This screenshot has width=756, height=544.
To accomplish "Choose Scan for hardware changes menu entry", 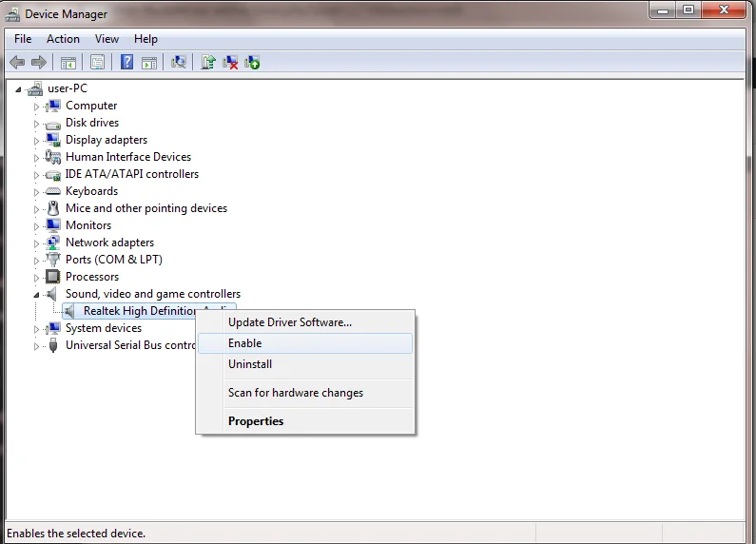I will [305, 393].
